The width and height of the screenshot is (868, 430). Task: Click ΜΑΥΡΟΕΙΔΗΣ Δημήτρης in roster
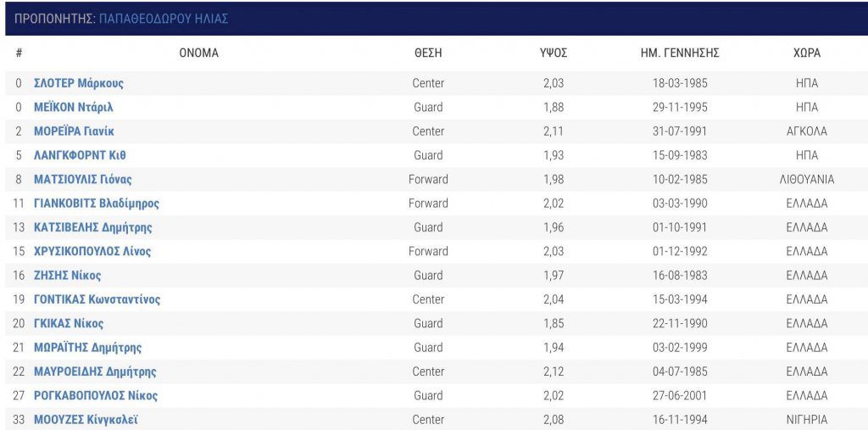[x=95, y=371]
